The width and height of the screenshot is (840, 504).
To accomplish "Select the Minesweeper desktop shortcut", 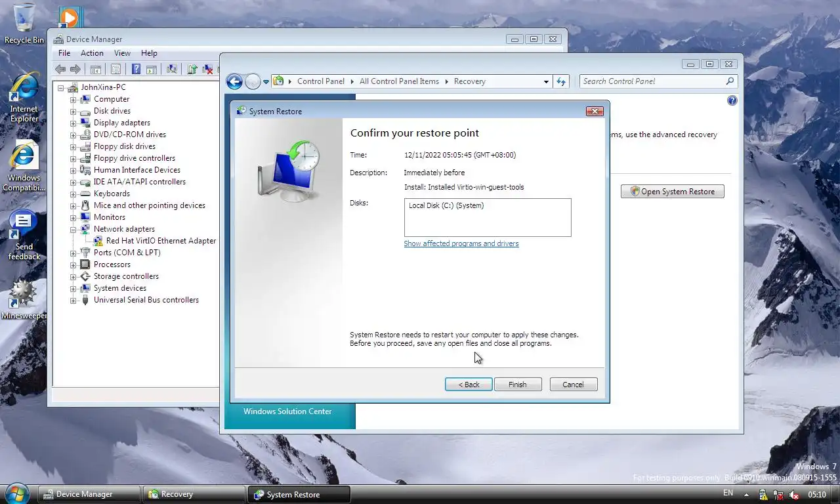I will pyautogui.click(x=24, y=299).
